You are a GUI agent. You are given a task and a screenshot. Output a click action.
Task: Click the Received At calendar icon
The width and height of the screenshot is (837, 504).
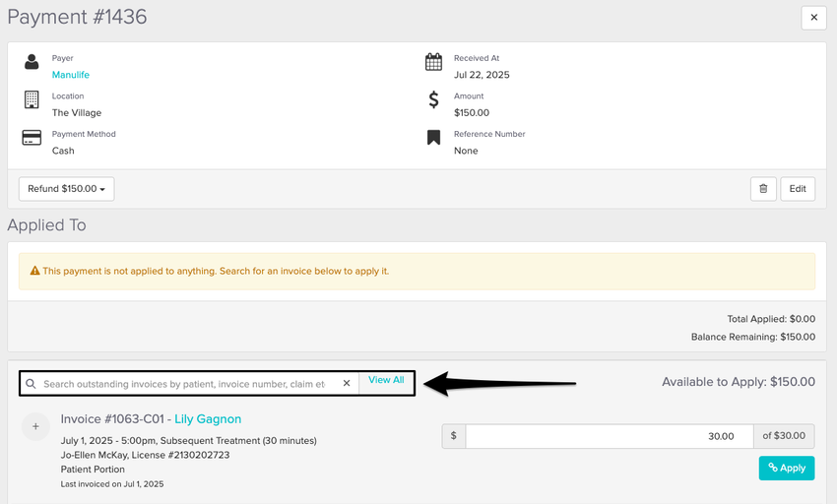pos(433,62)
